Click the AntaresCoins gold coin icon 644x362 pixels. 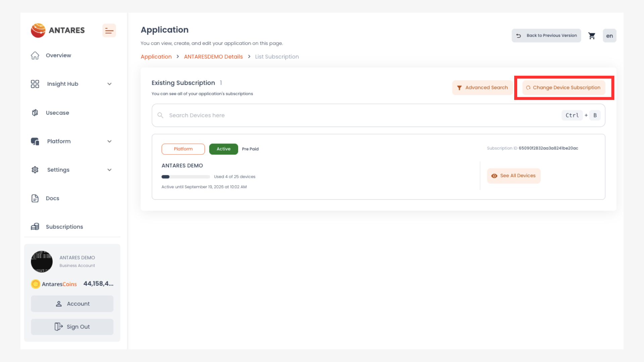(36, 284)
